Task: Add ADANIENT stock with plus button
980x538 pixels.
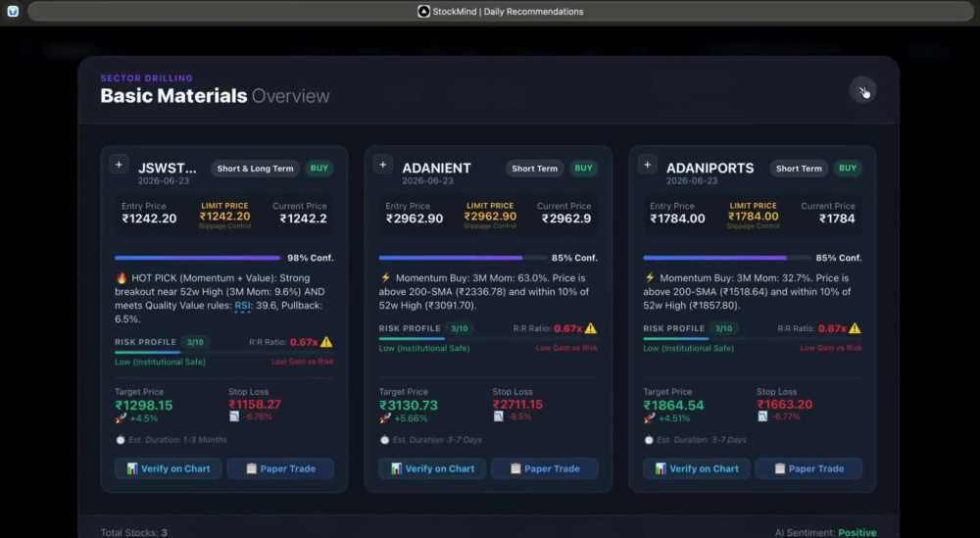Action: click(x=383, y=165)
